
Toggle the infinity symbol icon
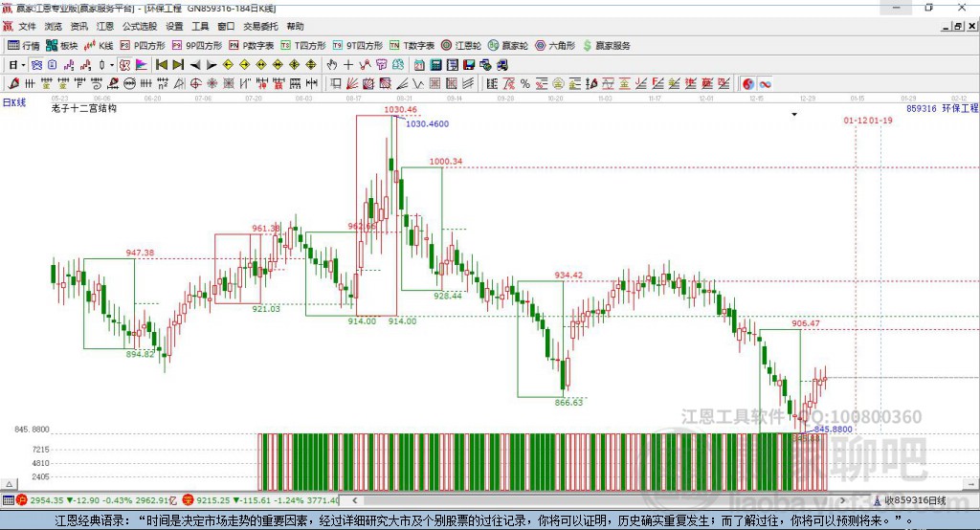pos(765,84)
